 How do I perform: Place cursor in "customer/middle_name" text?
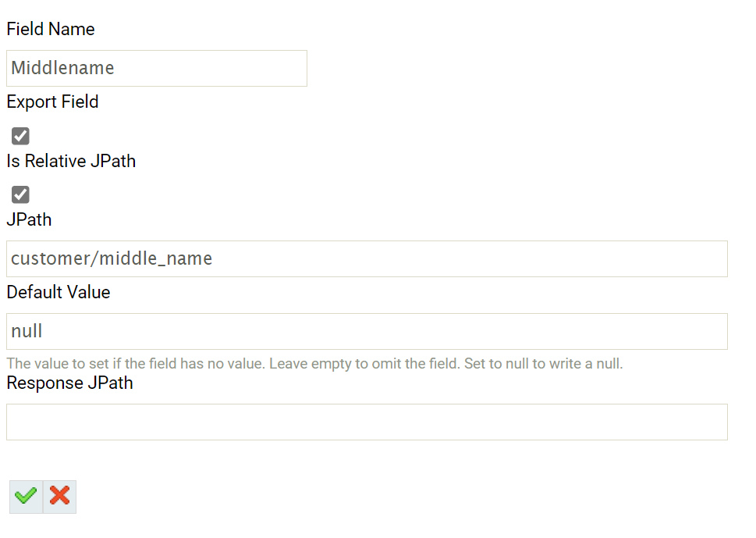point(112,258)
